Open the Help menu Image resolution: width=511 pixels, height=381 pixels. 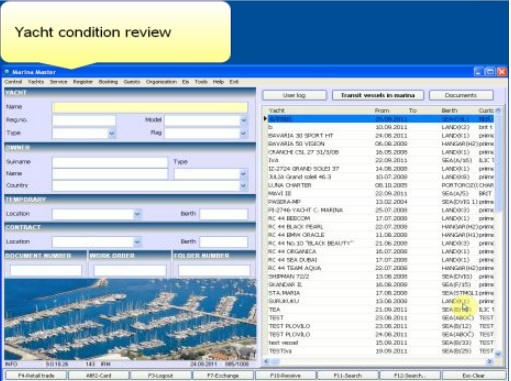[218, 82]
